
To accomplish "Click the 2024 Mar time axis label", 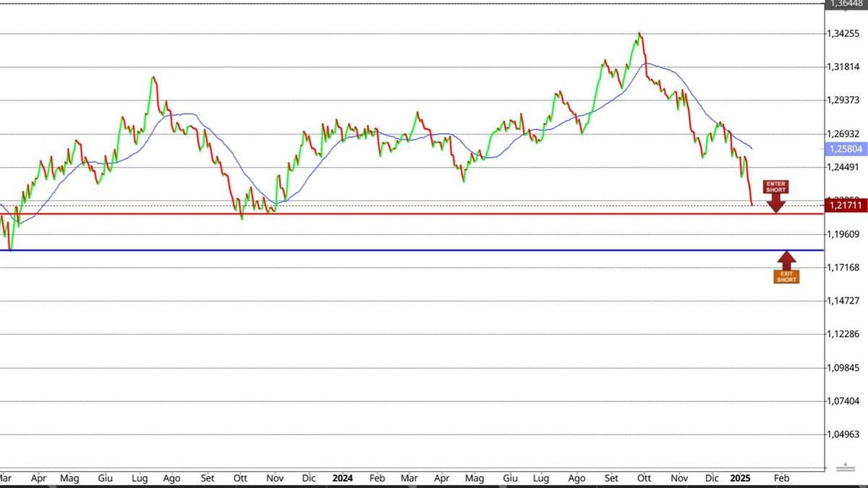I will click(x=409, y=479).
